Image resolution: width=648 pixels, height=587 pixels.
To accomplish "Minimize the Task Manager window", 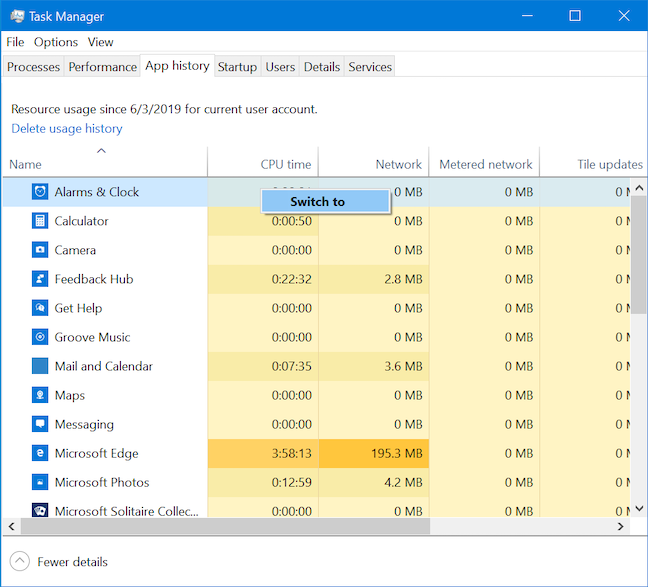I will [x=527, y=16].
